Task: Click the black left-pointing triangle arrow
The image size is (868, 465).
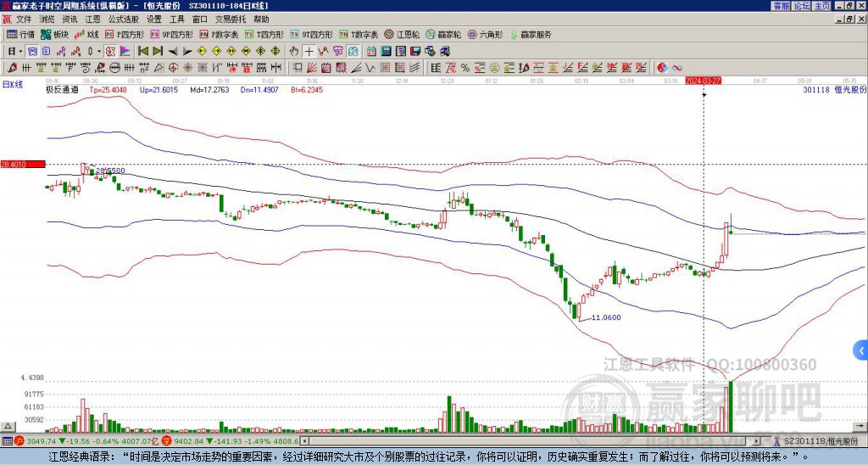Action: click(x=173, y=52)
